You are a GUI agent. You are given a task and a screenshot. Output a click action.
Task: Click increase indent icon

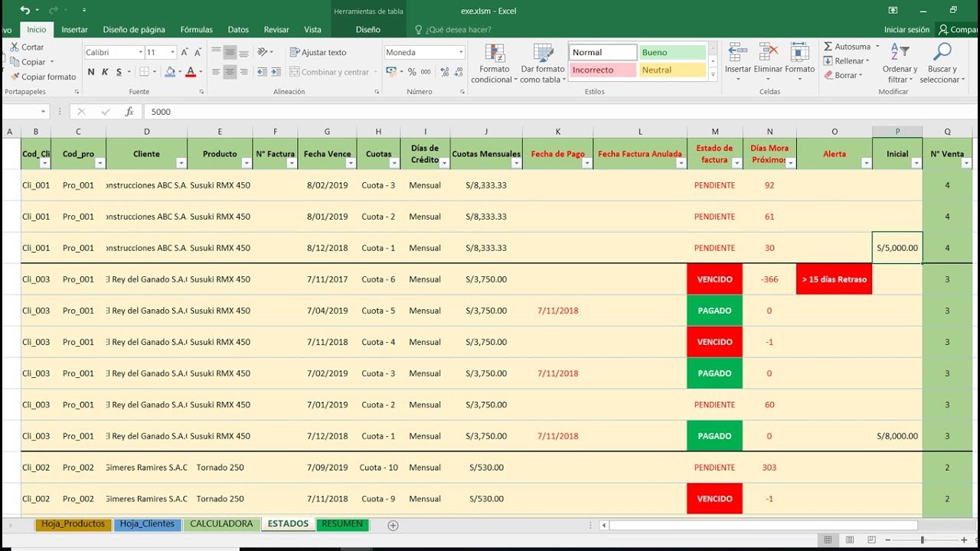pyautogui.click(x=276, y=72)
